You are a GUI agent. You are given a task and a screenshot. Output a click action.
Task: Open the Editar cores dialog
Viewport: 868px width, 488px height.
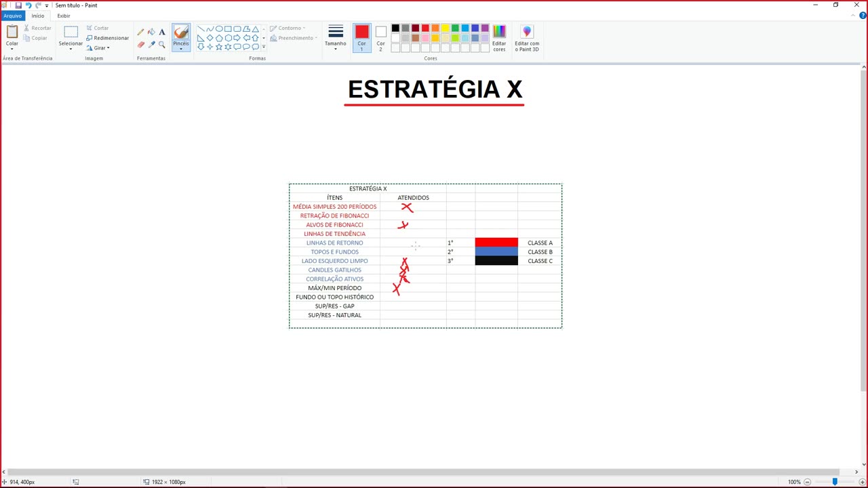coord(499,39)
